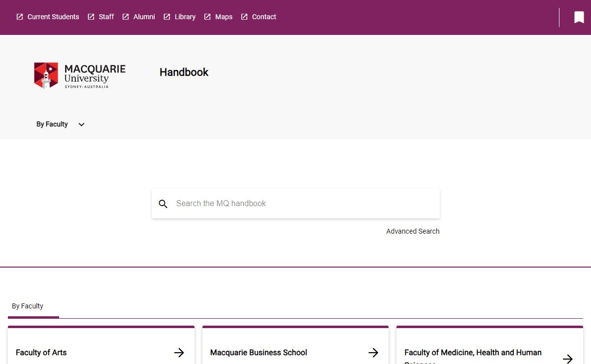Click external-link icon next to Current Students
591x364 pixels.
pyautogui.click(x=20, y=17)
